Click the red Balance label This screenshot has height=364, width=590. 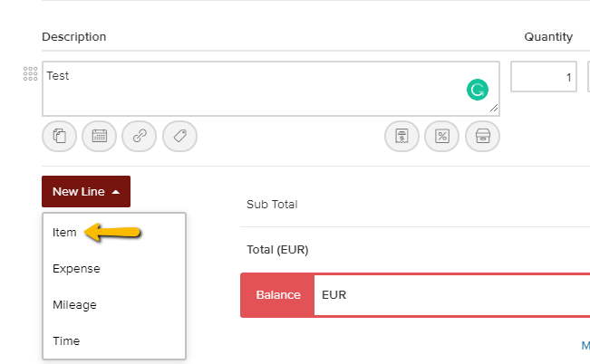(x=277, y=295)
